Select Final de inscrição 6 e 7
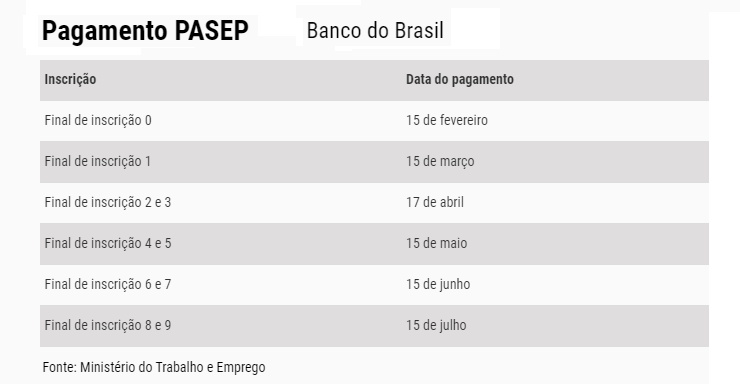740x384 pixels. tap(108, 284)
